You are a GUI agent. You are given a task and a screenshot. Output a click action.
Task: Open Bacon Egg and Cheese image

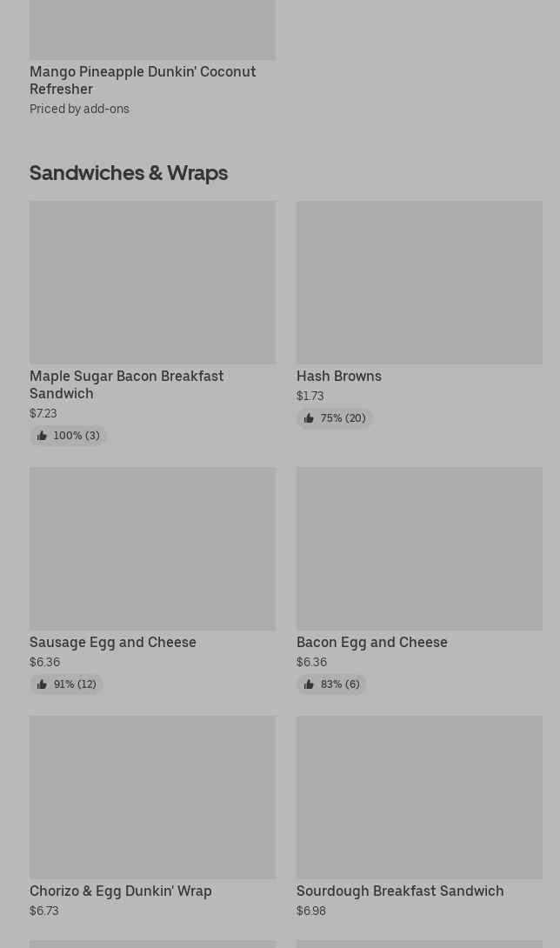coord(419,549)
